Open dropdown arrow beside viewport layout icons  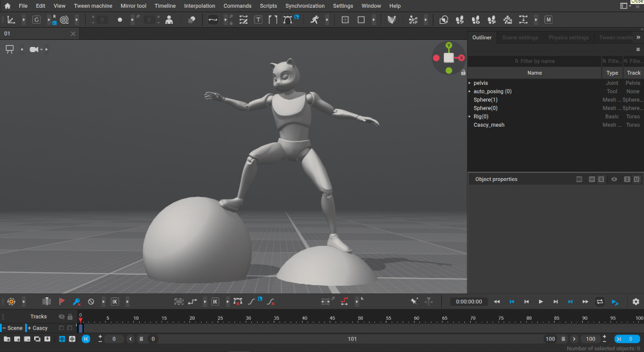pos(374,20)
